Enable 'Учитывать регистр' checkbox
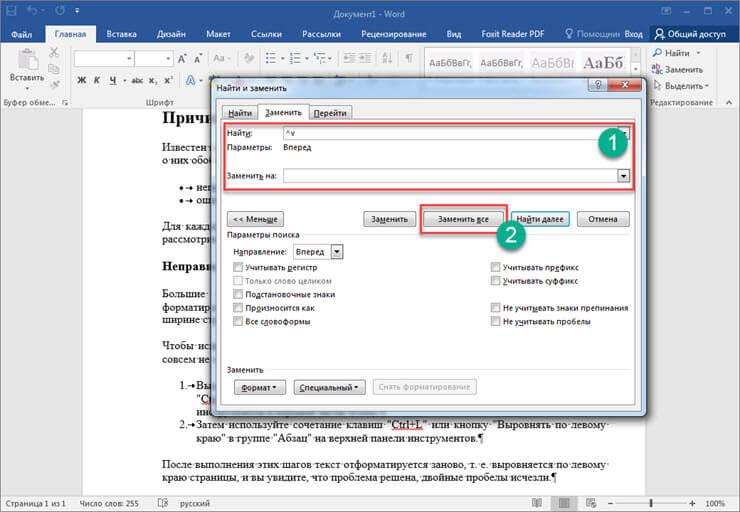Viewport: 740px width, 512px height. click(x=238, y=268)
